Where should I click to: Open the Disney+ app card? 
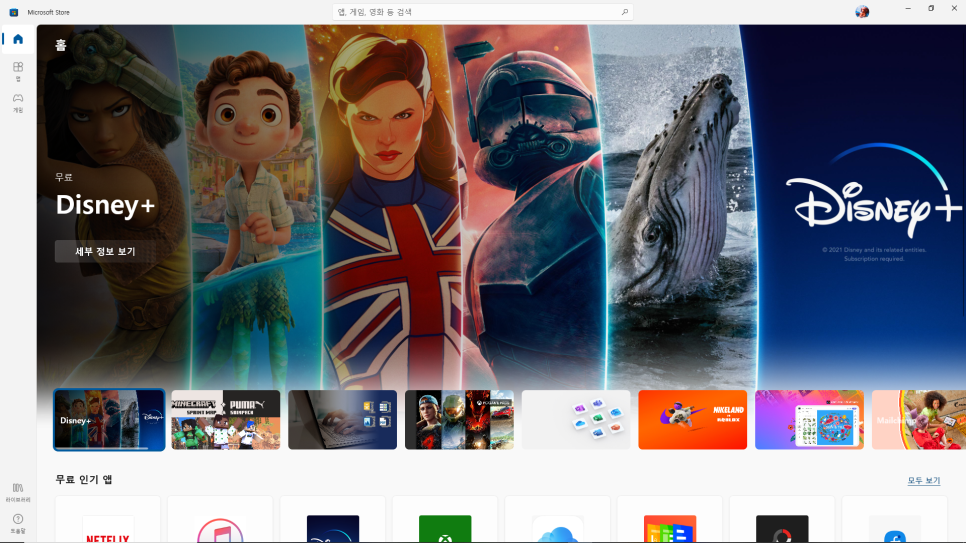click(x=333, y=520)
